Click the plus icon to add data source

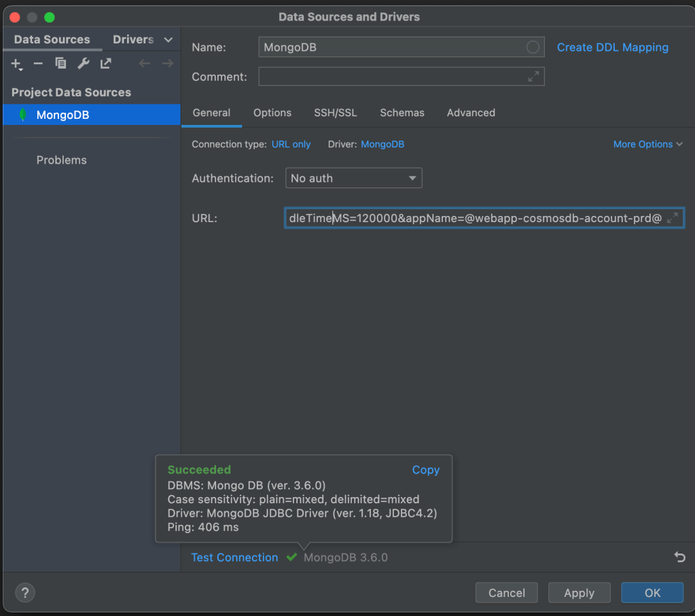17,64
